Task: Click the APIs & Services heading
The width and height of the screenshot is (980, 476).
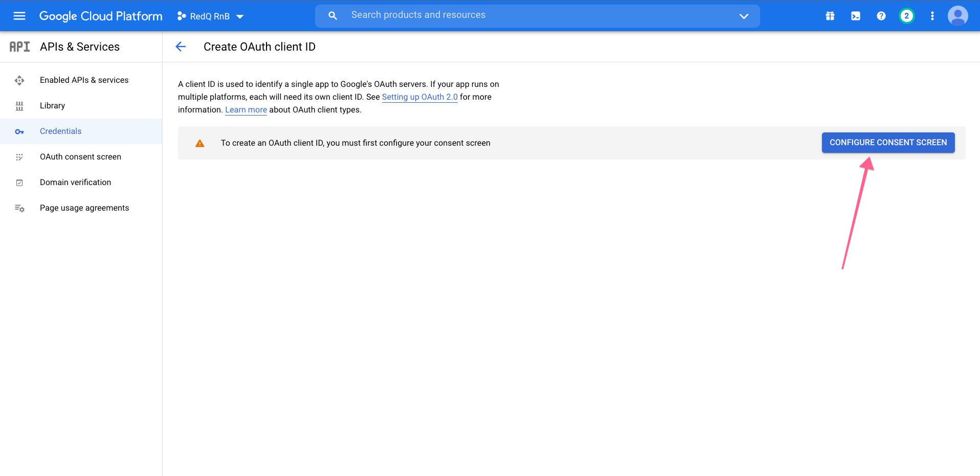Action: click(x=80, y=47)
